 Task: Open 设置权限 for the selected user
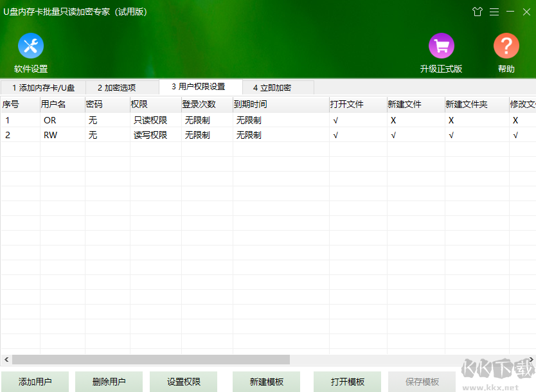(183, 381)
